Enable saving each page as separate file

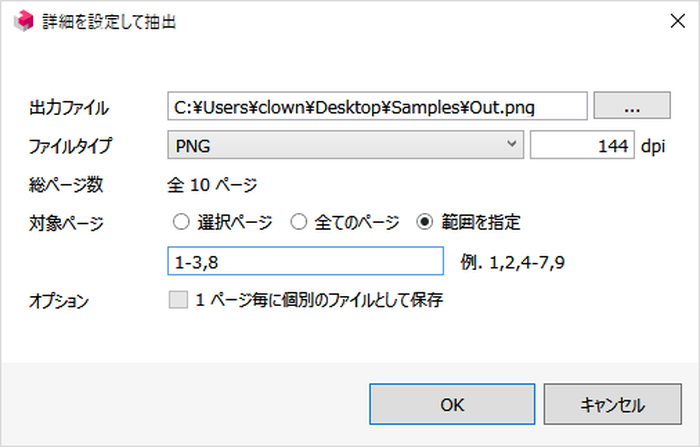coord(178,300)
